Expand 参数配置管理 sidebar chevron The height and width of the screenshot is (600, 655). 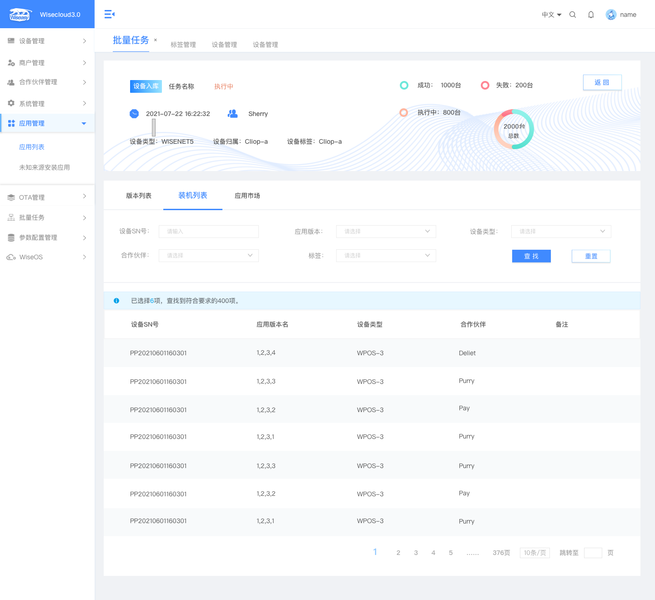click(84, 238)
